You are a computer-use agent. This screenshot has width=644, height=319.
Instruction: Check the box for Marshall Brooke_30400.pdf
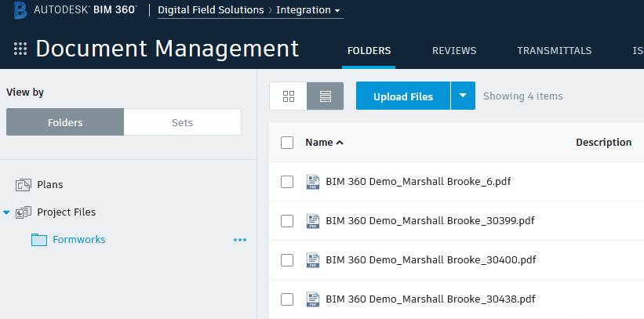point(287,260)
